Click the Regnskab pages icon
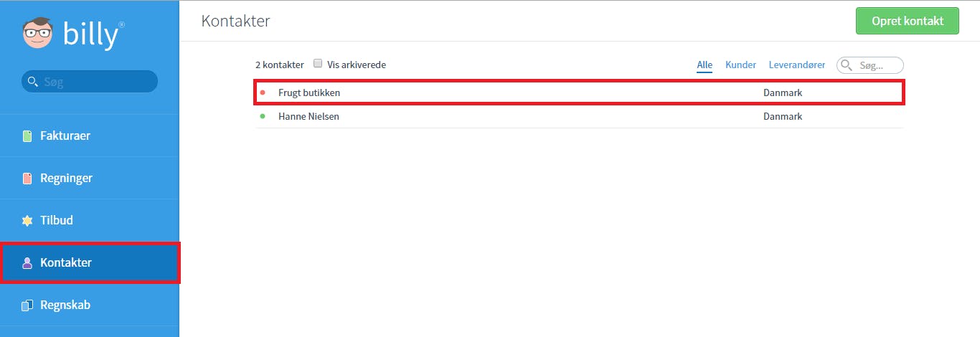980x337 pixels. (27, 305)
